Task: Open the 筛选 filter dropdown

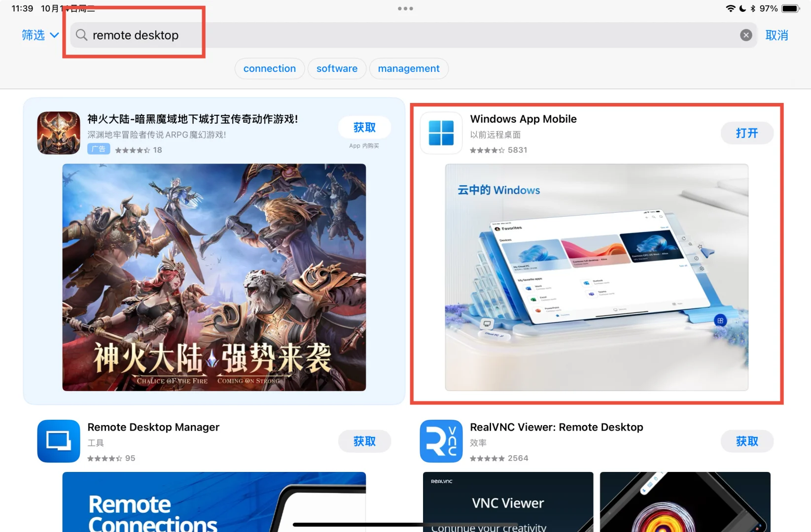Action: click(x=39, y=35)
